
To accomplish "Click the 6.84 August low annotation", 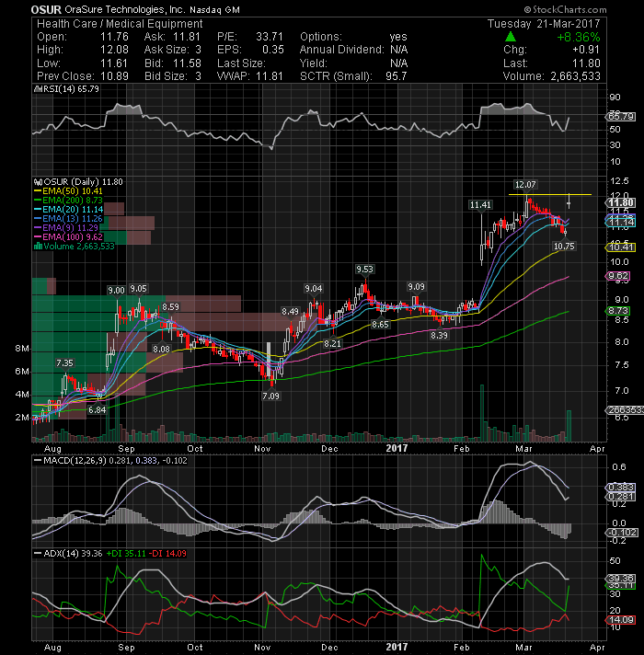I will (98, 410).
